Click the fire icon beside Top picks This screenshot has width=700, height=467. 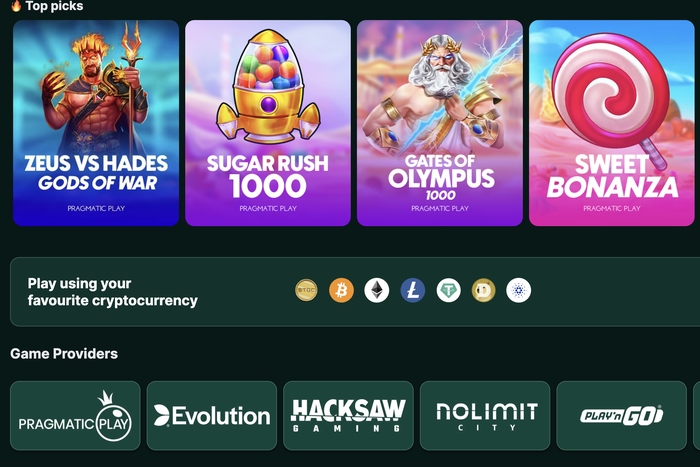16,6
